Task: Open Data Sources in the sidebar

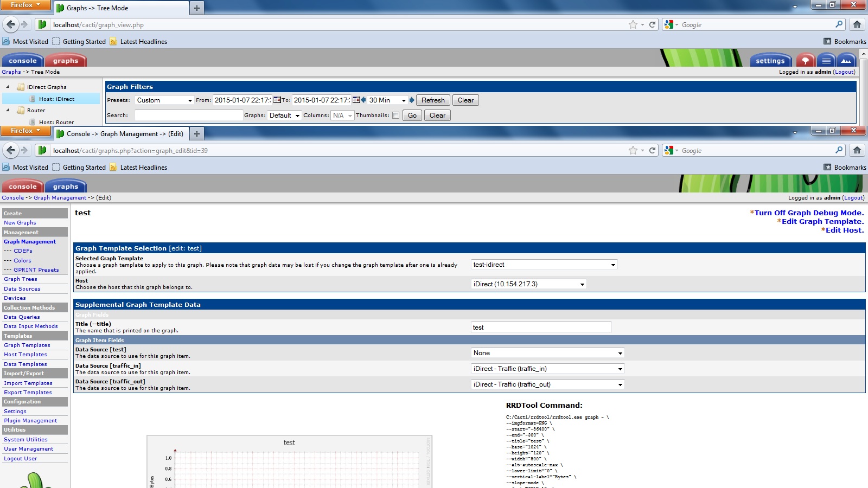Action: click(22, 288)
